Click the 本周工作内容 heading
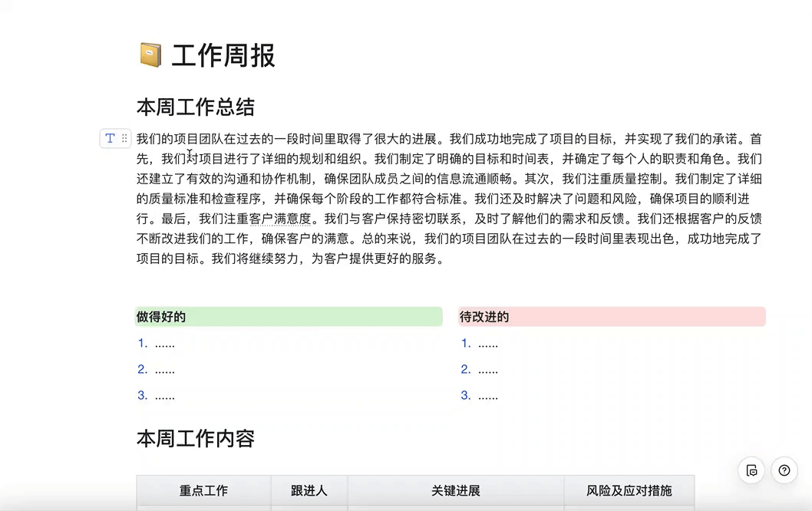This screenshot has height=511, width=812. point(196,439)
